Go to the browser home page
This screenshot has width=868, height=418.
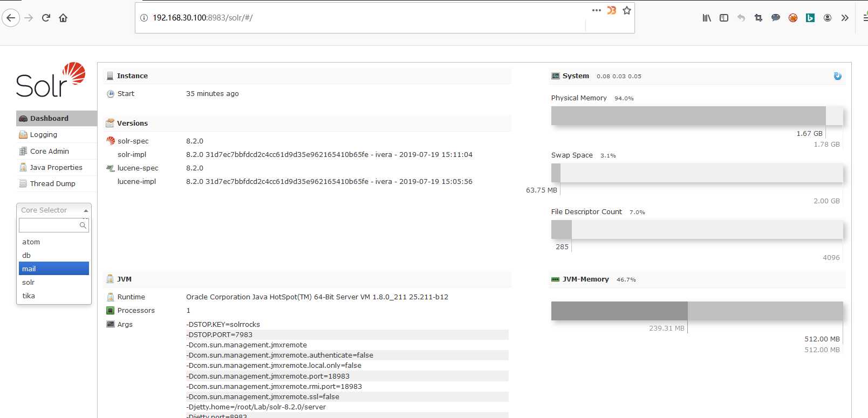click(x=63, y=18)
